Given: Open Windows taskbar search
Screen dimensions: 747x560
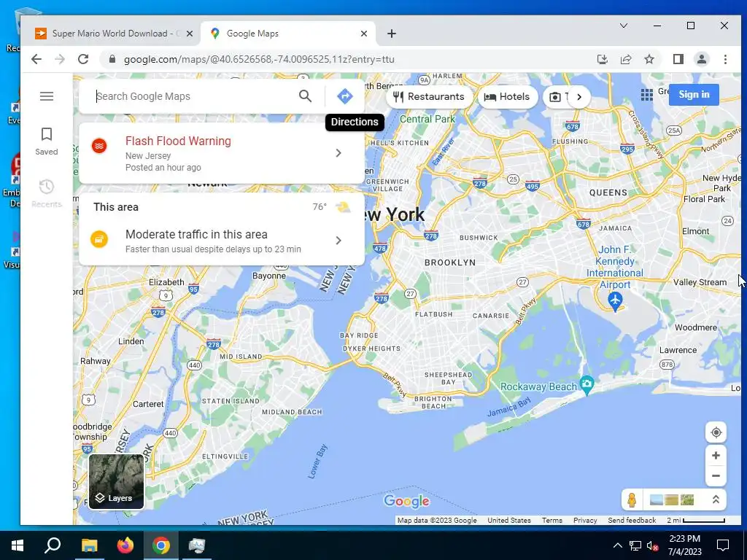Looking at the screenshot, I should click(x=53, y=545).
